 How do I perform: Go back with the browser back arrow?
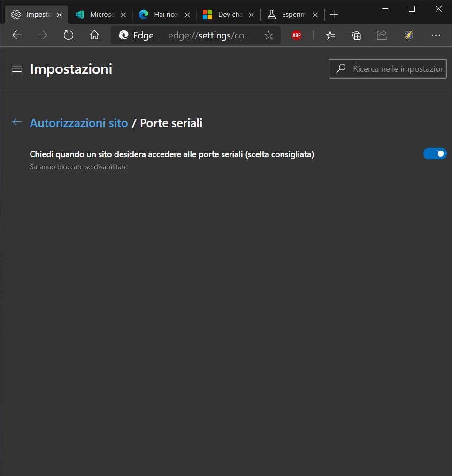17,35
